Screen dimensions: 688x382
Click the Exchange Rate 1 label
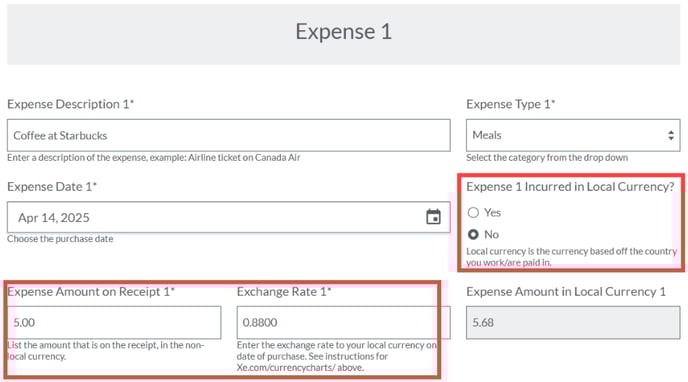[x=284, y=292]
